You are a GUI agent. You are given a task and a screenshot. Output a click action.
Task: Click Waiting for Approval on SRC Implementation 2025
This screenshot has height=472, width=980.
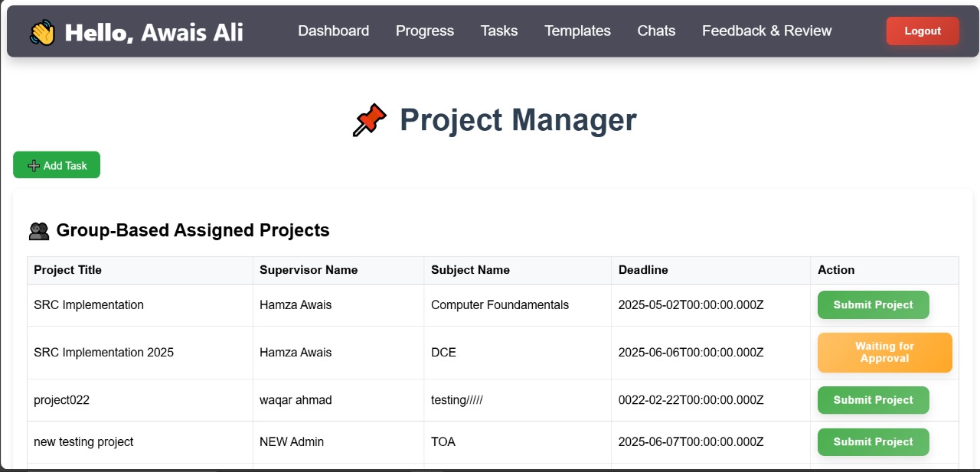point(884,353)
